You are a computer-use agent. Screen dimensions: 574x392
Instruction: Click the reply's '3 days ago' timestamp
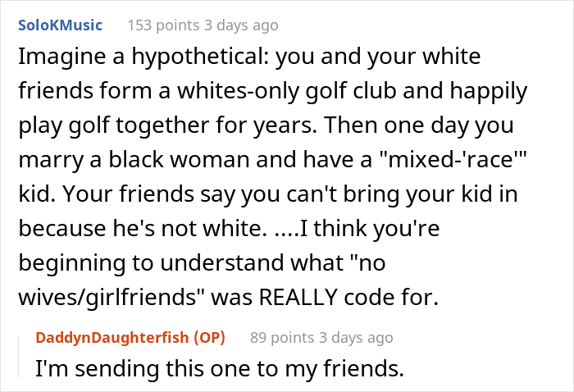[x=355, y=337]
